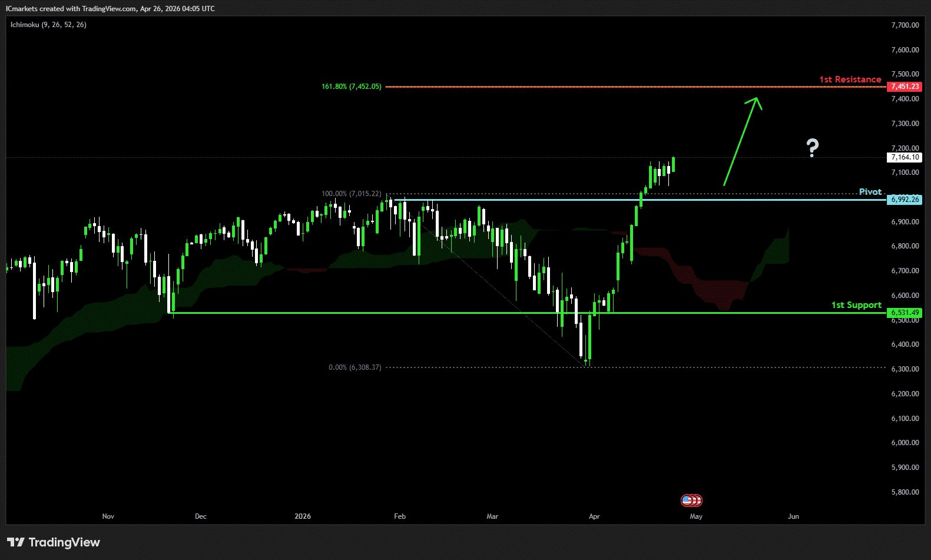Click the 1st Support text label
This screenshot has height=560, width=931.
pos(856,305)
